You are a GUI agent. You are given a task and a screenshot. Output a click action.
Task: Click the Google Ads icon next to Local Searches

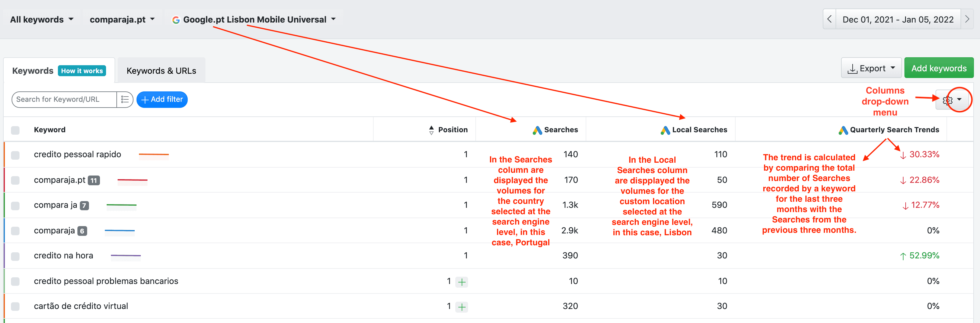pos(665,130)
